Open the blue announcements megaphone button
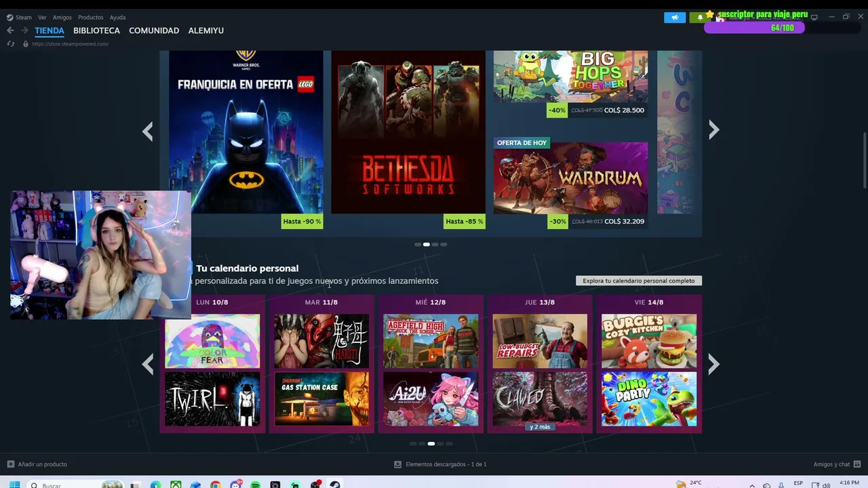This screenshot has height=488, width=868. pos(675,18)
